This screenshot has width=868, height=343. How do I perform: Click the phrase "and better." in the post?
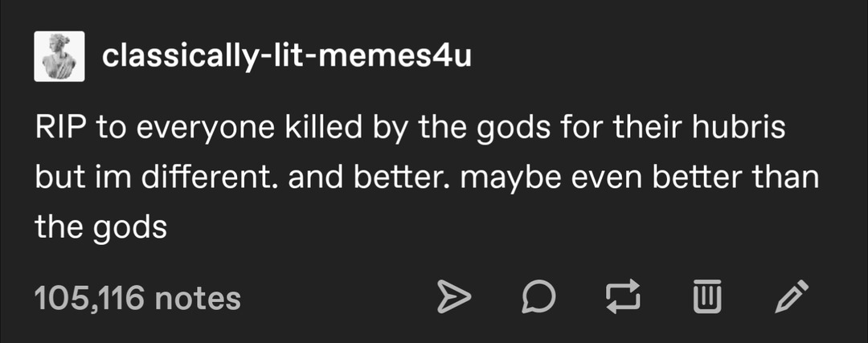368,178
